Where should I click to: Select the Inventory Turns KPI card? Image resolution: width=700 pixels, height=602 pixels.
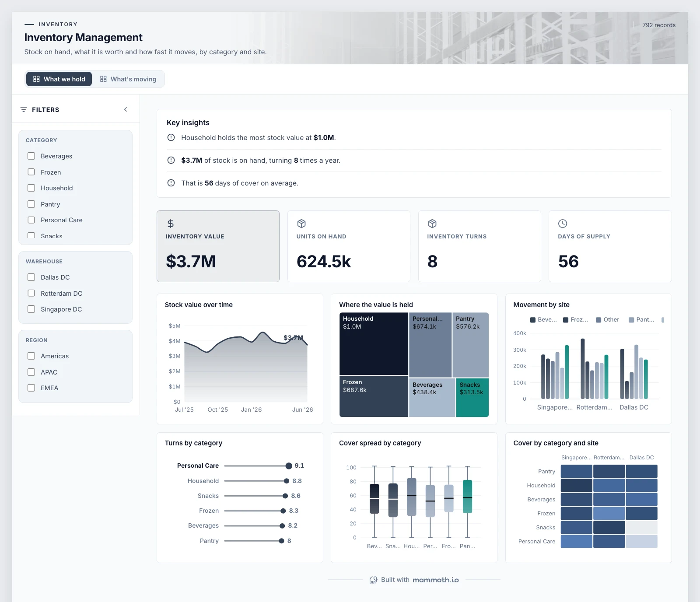(479, 246)
